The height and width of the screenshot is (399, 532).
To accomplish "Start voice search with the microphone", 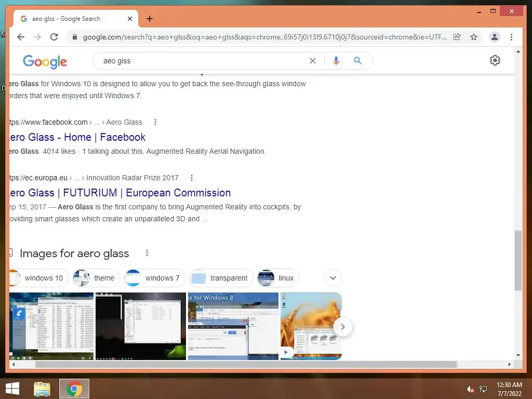I will tap(336, 61).
